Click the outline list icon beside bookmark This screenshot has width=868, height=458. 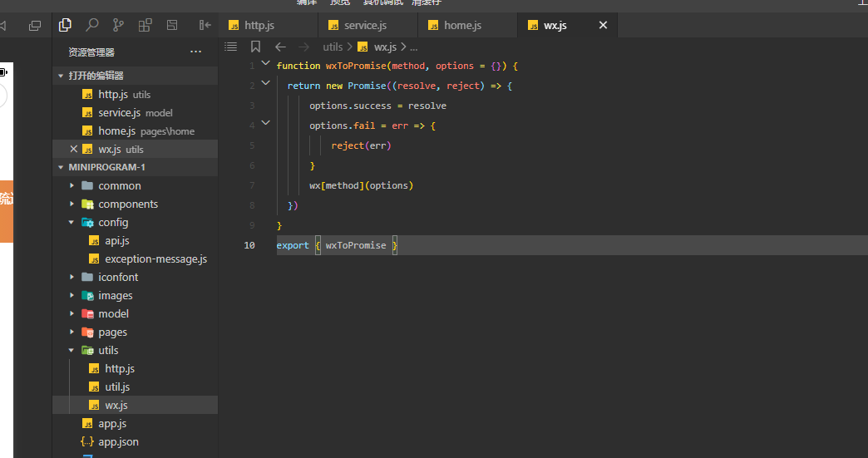pos(231,47)
